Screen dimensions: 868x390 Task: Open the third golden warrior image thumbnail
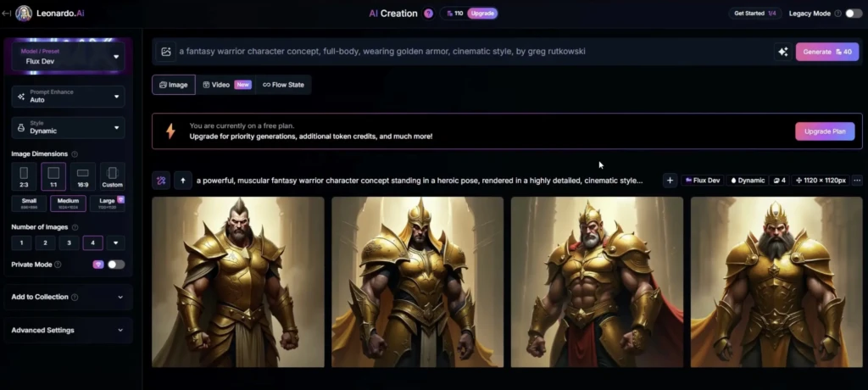(x=597, y=282)
